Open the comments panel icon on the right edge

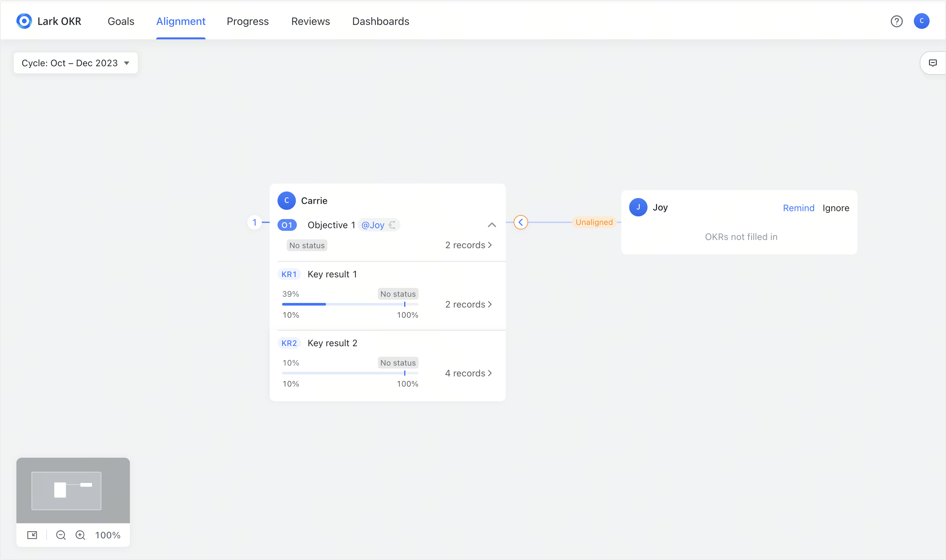click(x=933, y=63)
